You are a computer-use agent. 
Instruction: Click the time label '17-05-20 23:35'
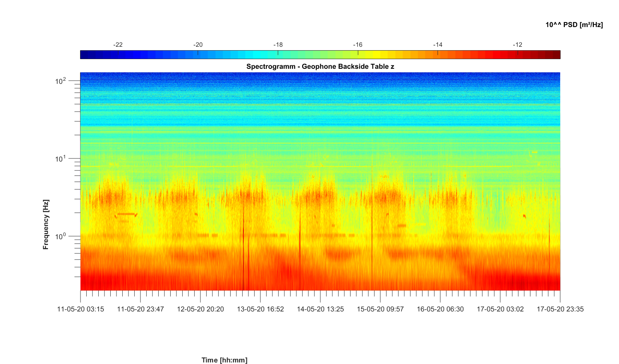point(560,309)
